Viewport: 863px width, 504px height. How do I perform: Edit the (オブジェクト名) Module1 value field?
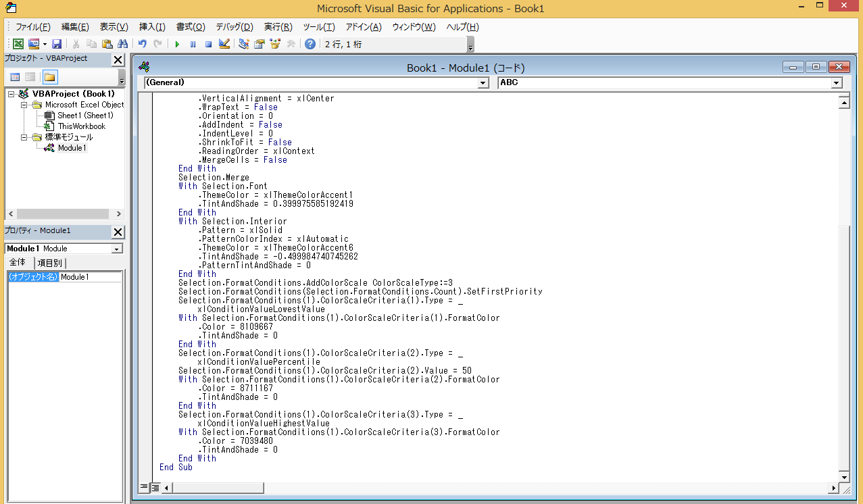click(90, 277)
